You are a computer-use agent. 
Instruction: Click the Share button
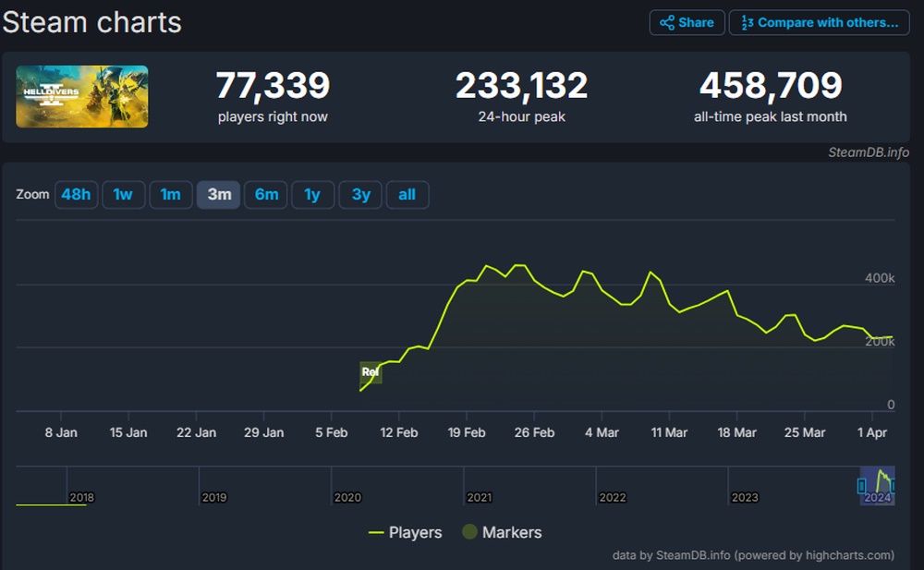pyautogui.click(x=687, y=22)
